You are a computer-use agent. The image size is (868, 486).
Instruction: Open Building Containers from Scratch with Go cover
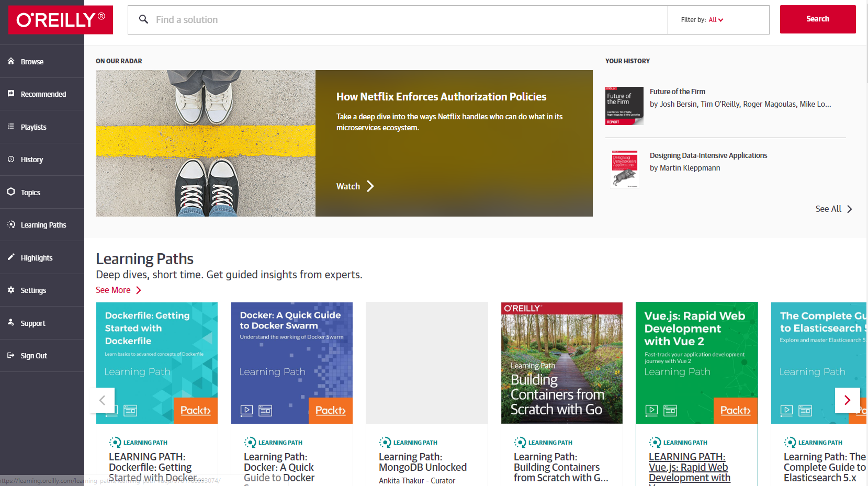(x=561, y=363)
